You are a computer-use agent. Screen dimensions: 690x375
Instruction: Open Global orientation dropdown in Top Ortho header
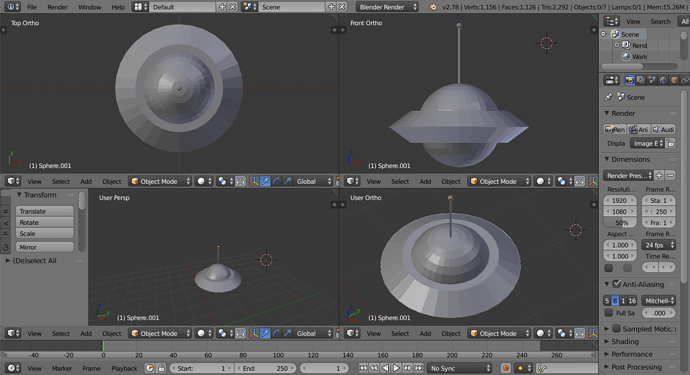click(313, 181)
